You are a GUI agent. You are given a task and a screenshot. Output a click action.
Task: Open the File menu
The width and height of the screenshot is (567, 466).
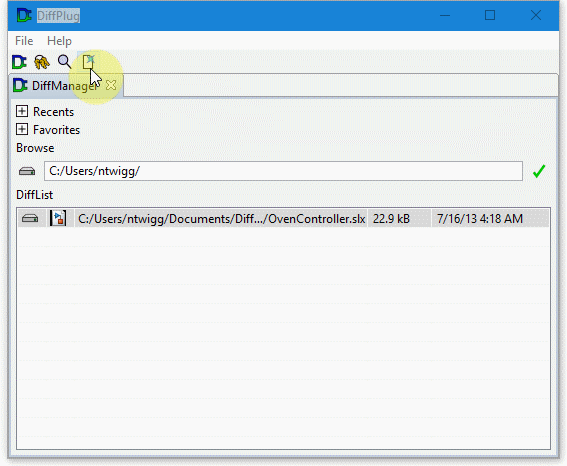click(24, 41)
